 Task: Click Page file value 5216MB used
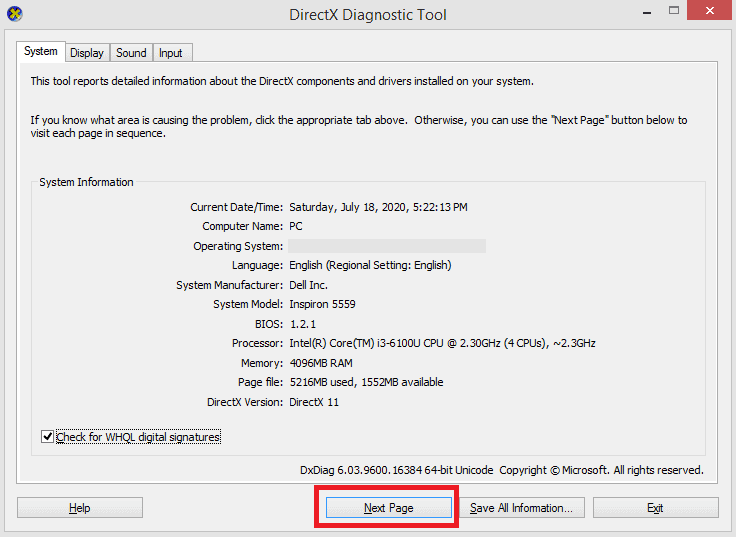tap(366, 382)
